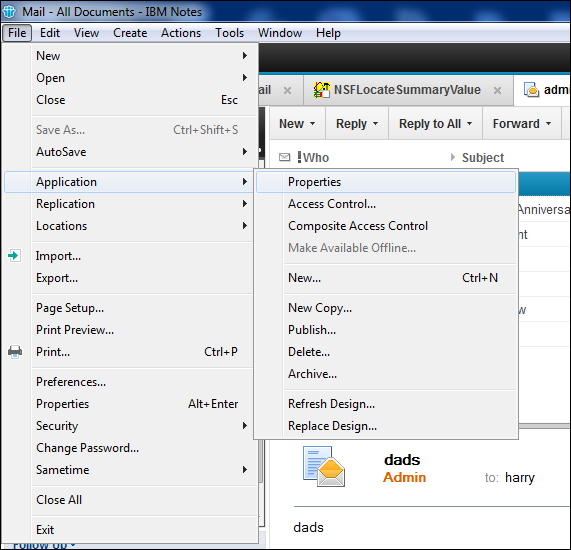The height and width of the screenshot is (550, 571).
Task: Expand the Security submenu
Action: click(x=245, y=425)
